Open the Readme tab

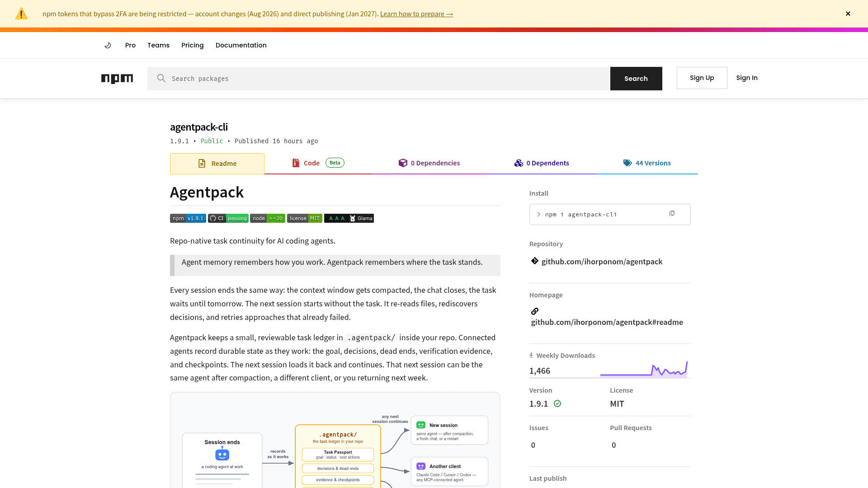217,164
